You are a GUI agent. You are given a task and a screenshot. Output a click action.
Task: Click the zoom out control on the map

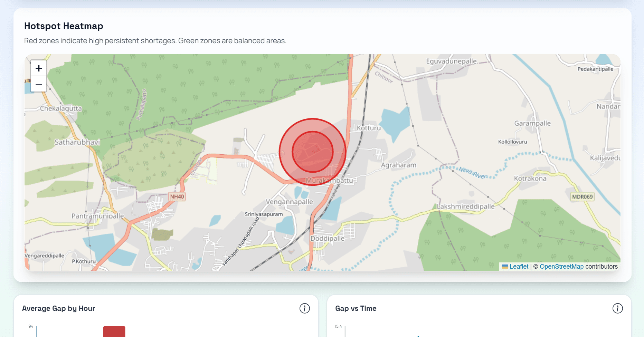click(x=38, y=84)
